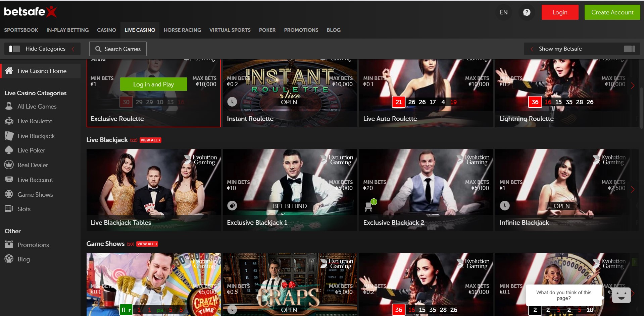Open the EN language selector
Screen dimensions: 644x316
(503, 12)
